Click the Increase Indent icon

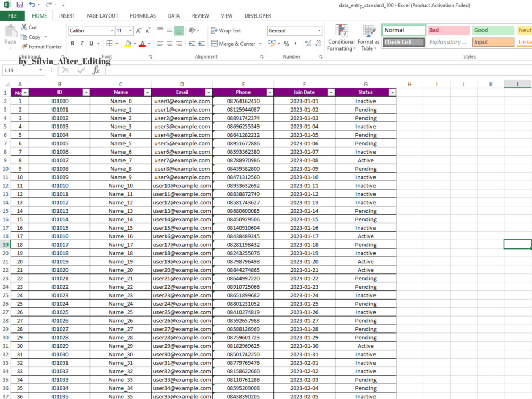tap(202, 44)
